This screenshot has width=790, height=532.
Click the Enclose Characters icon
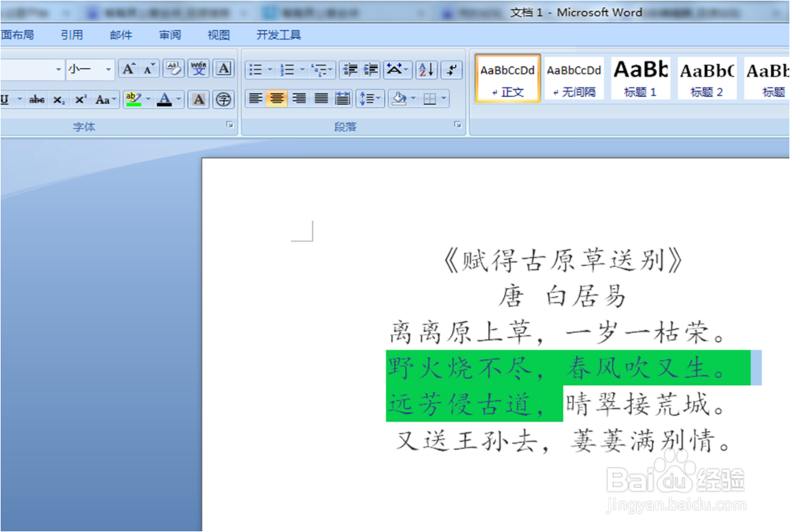(224, 98)
